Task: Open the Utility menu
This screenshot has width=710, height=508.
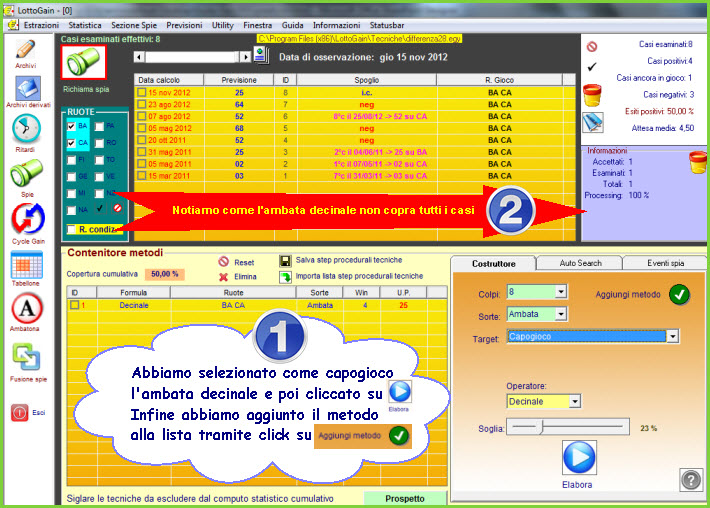Action: 223,25
